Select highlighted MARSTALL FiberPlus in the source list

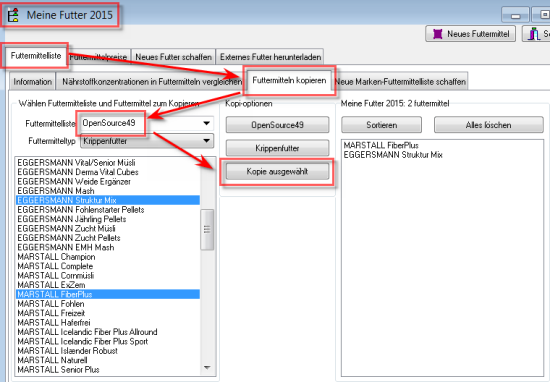[108, 294]
